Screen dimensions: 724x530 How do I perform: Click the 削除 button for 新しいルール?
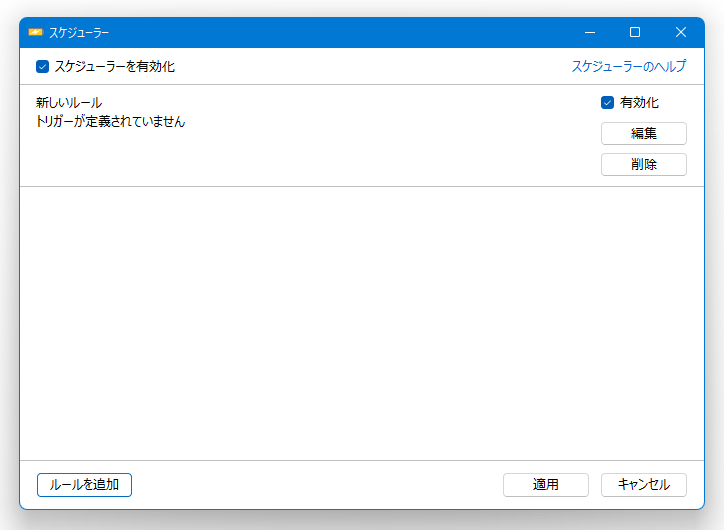point(644,164)
